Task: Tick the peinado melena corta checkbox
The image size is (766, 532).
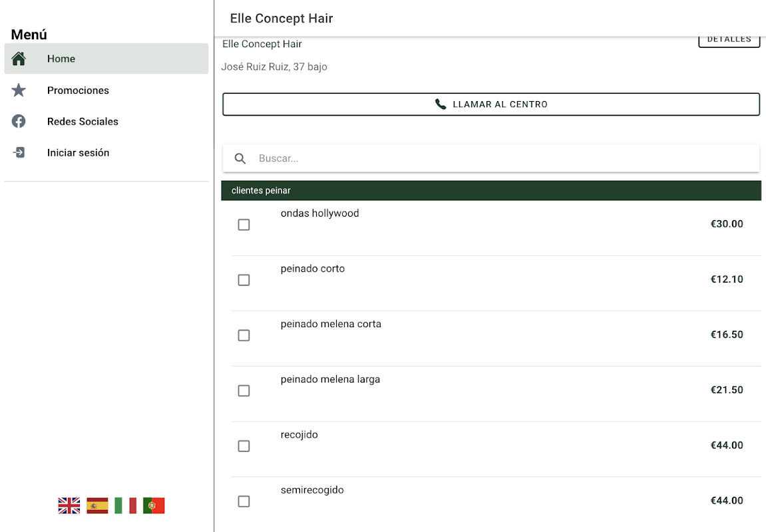Action: pos(244,335)
